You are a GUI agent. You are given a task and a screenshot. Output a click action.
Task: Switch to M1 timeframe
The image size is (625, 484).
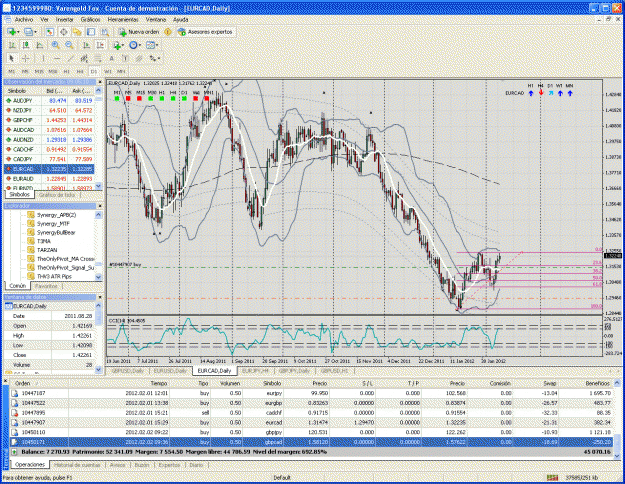[x=12, y=71]
